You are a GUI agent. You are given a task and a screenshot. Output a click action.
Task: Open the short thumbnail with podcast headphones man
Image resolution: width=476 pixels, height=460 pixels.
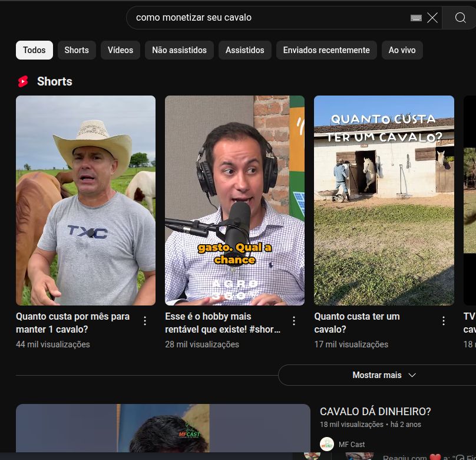[x=234, y=201]
